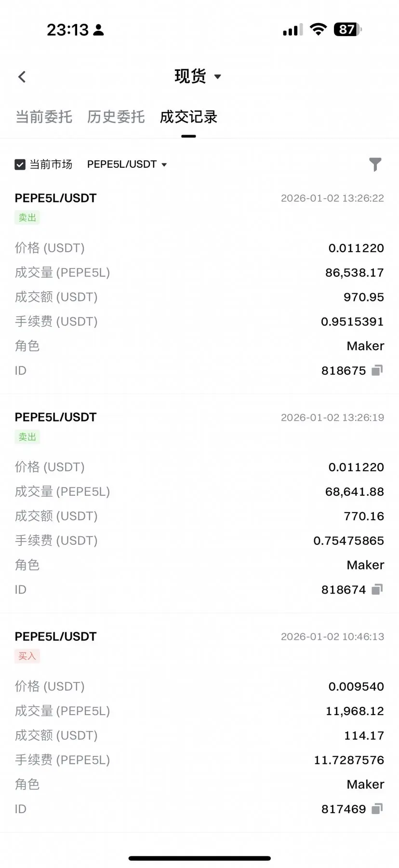Image resolution: width=399 pixels, height=868 pixels.
Task: Go back using the left arrow icon
Action: (22, 77)
